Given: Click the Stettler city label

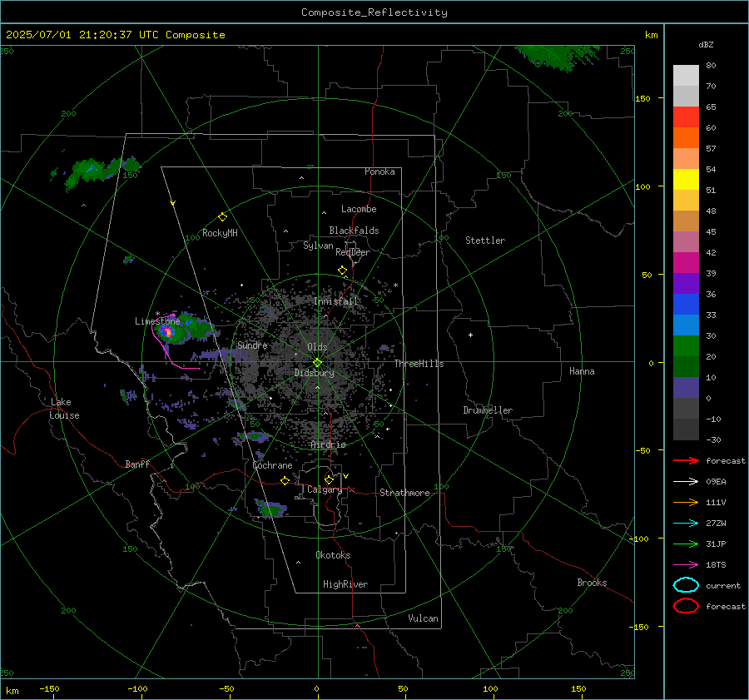Looking at the screenshot, I should (485, 241).
